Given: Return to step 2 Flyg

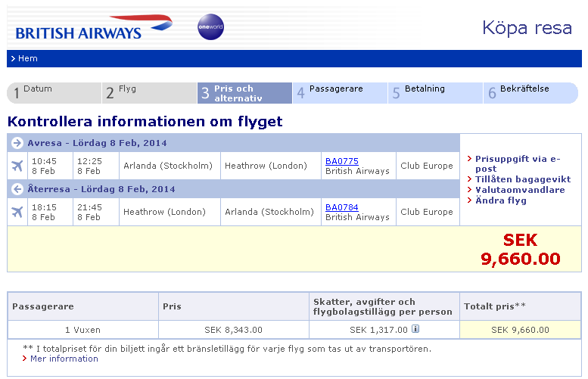Looking at the screenshot, I should point(149,93).
